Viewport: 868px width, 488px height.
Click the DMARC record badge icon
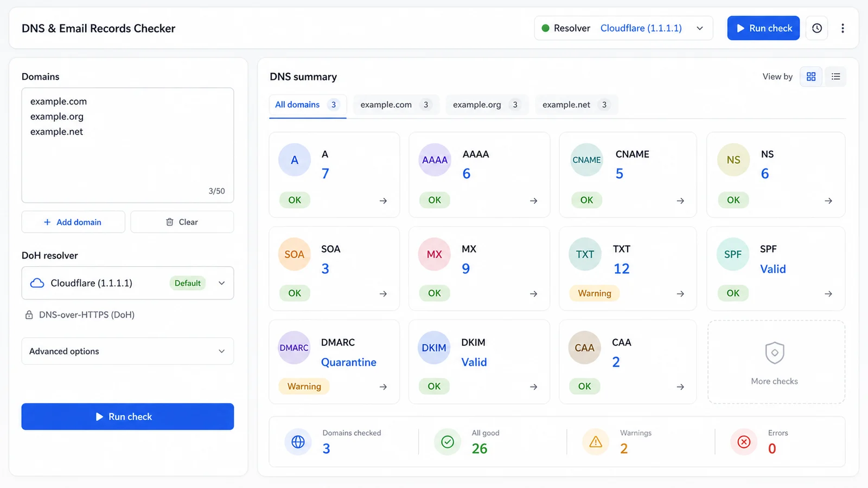(x=294, y=348)
